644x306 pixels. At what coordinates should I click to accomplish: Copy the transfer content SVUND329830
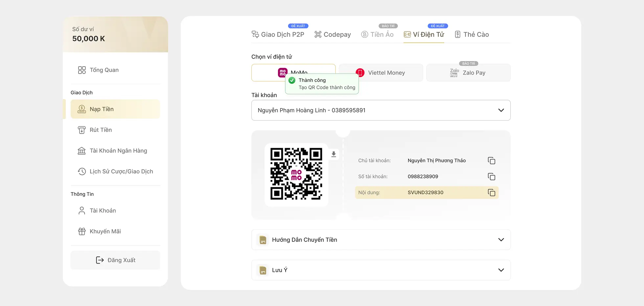point(492,192)
